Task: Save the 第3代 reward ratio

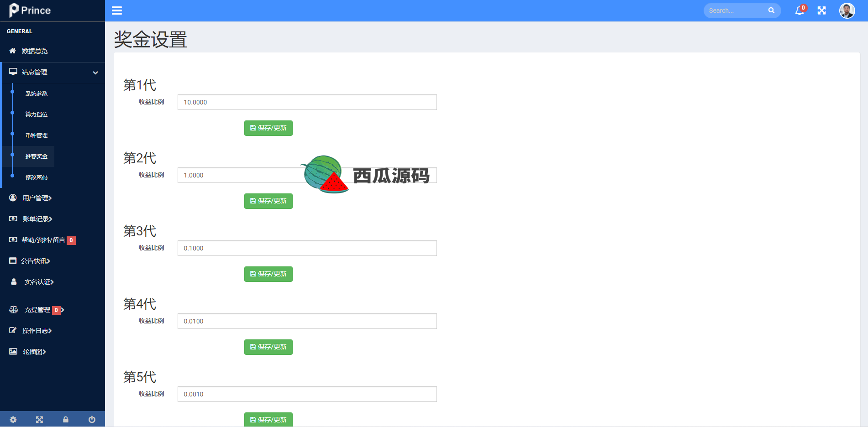Action: tap(268, 274)
